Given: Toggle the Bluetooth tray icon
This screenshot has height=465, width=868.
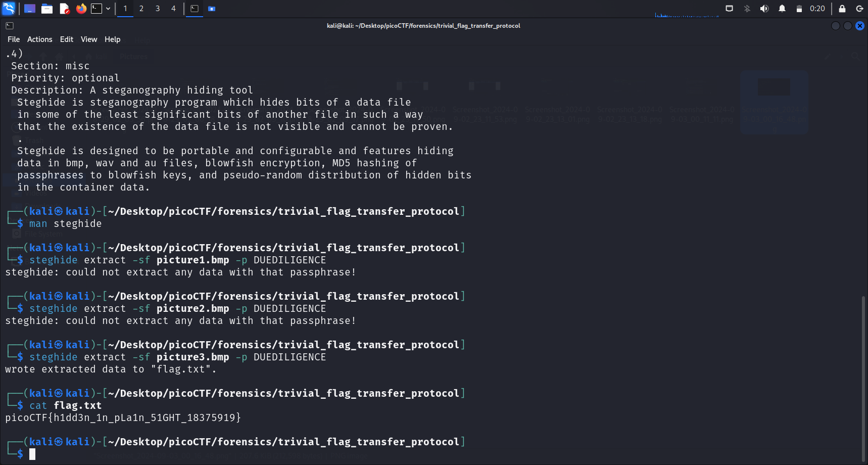Looking at the screenshot, I should 747,9.
